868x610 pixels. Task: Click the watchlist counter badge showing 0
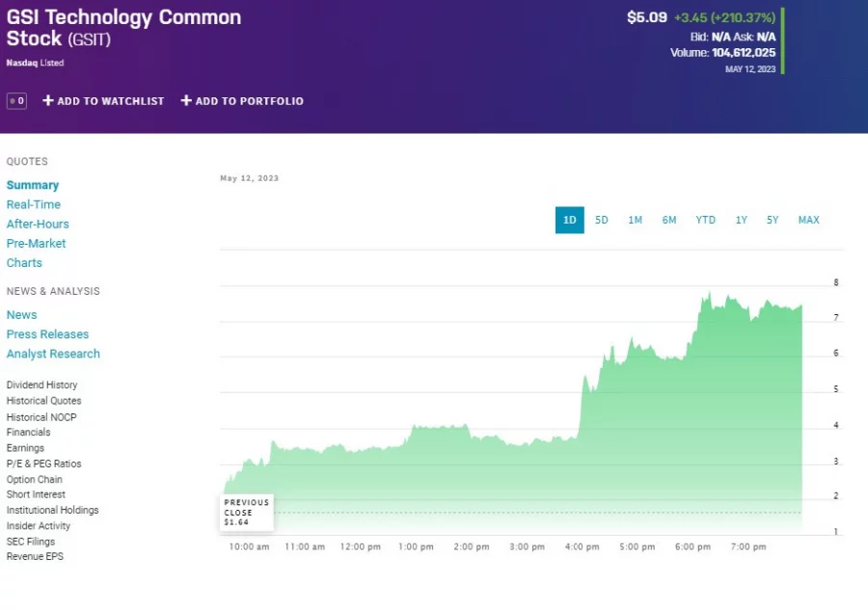(x=16, y=100)
